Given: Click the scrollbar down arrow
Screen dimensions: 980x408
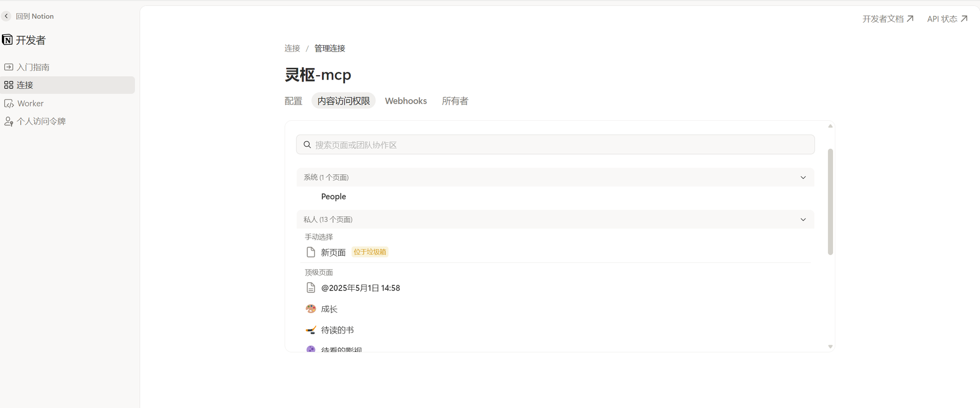Looking at the screenshot, I should click(830, 347).
